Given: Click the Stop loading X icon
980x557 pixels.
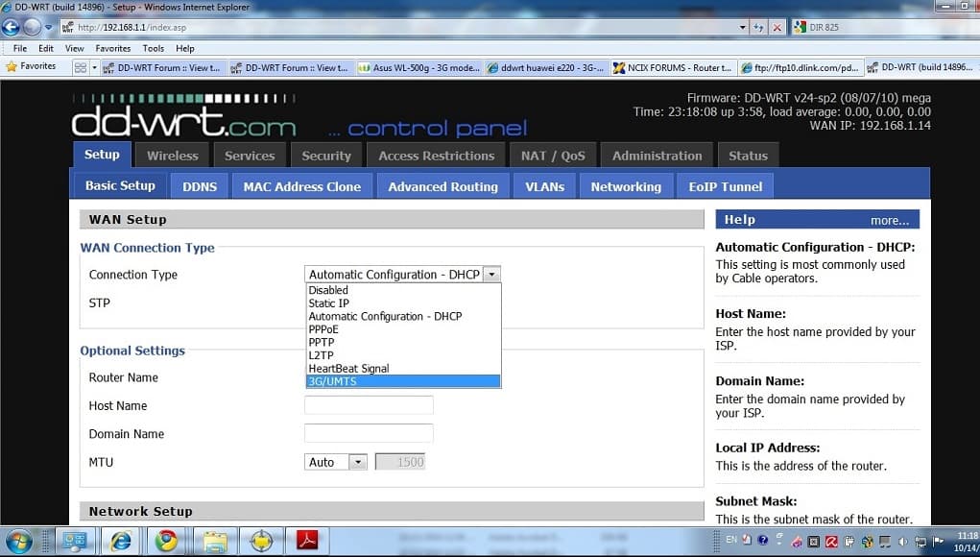Looking at the screenshot, I should [777, 28].
